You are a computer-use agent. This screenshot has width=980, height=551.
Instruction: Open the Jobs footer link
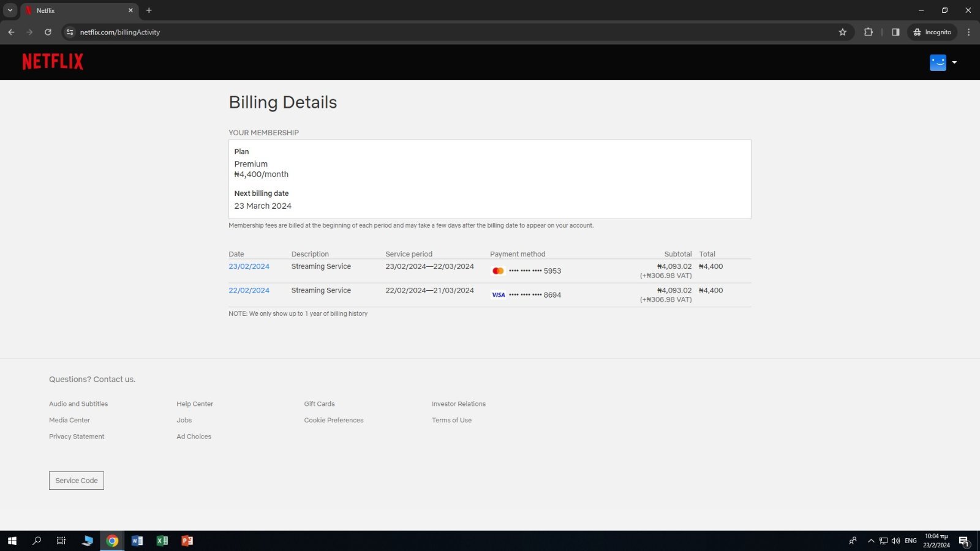(x=184, y=420)
